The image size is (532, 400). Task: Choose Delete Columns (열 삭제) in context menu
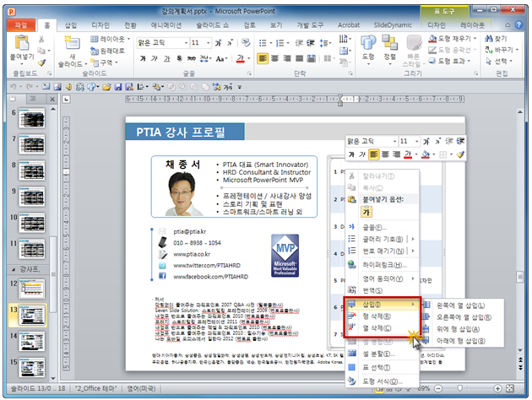pyautogui.click(x=382, y=328)
